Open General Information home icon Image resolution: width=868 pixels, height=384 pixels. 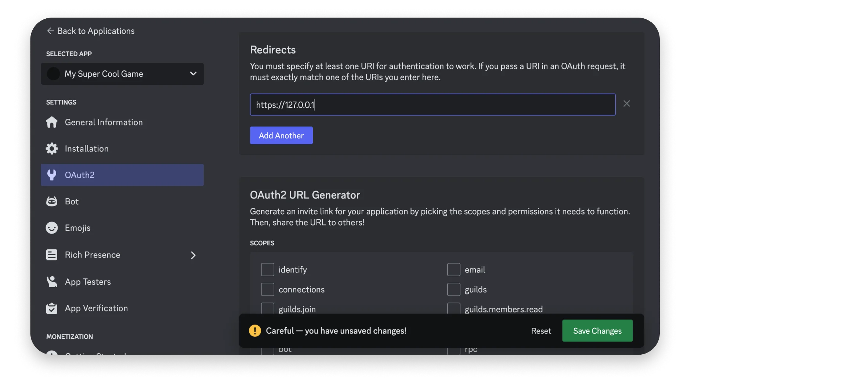52,122
